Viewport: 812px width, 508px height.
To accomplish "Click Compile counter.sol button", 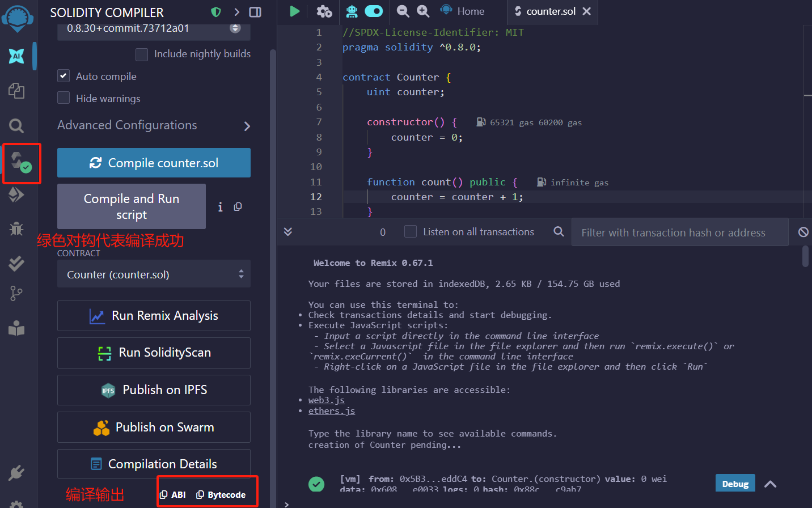I will pos(154,163).
